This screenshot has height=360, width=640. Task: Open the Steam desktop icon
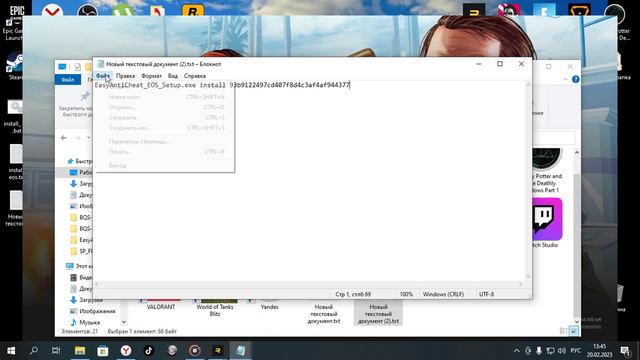pyautogui.click(x=15, y=66)
